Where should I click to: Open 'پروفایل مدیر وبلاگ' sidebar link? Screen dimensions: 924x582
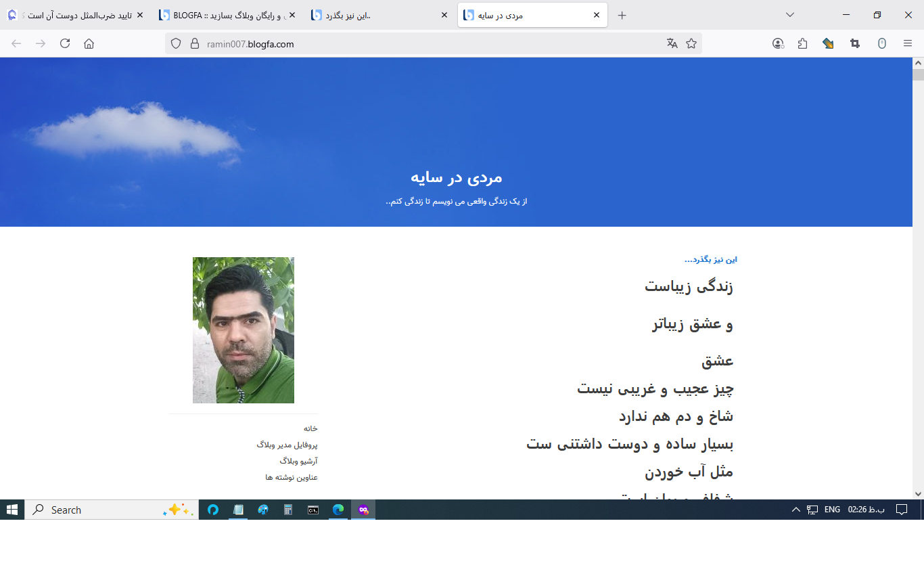[x=287, y=445]
